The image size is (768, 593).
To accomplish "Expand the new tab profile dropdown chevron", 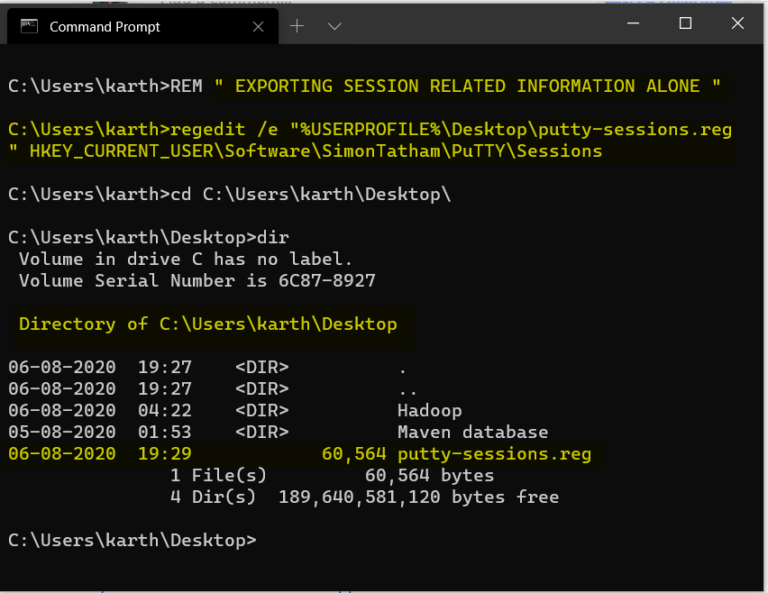I will click(334, 26).
